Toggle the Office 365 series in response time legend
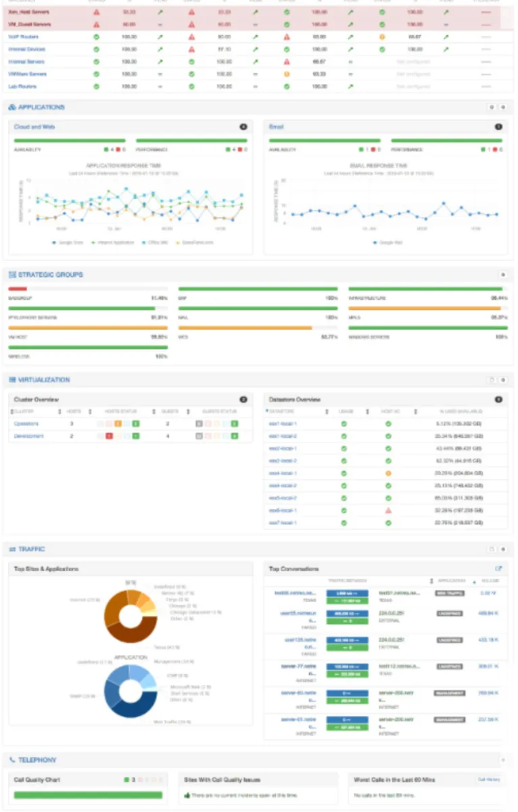This screenshot has width=518, height=812. (x=152, y=242)
